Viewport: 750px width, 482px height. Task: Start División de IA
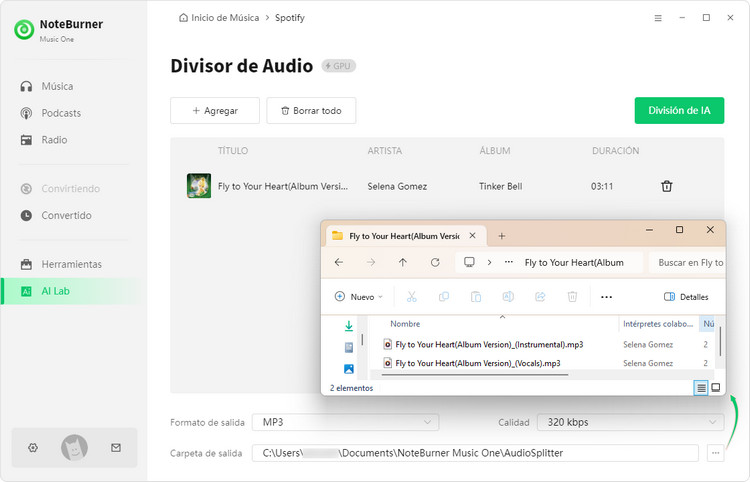click(x=679, y=110)
